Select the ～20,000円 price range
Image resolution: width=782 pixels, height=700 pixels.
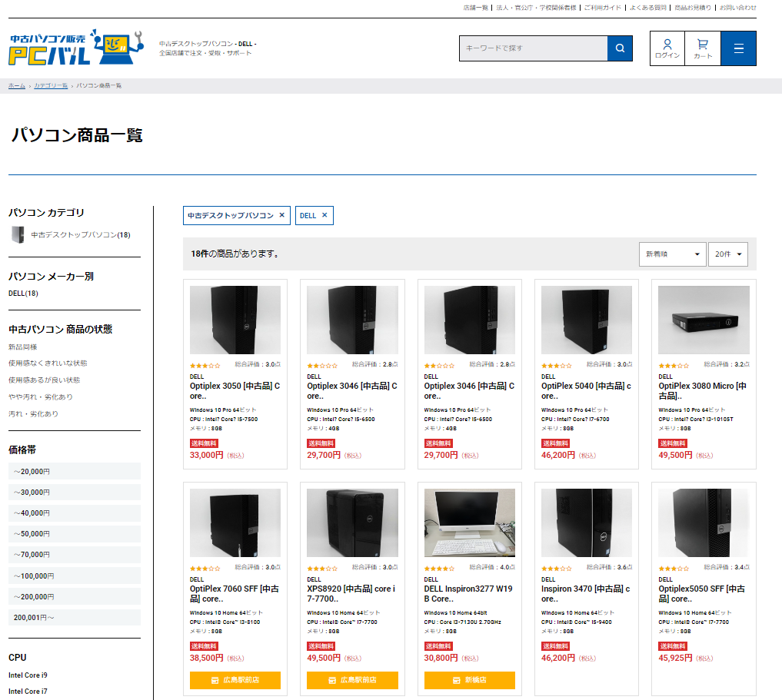[75, 471]
